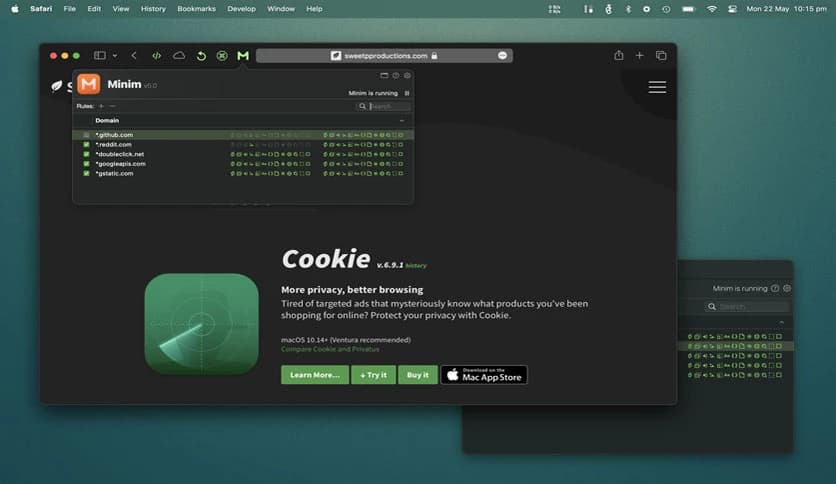Viewport: 836px width, 484px height.
Task: Click the site favicon in address bar
Action: pyautogui.click(x=336, y=55)
